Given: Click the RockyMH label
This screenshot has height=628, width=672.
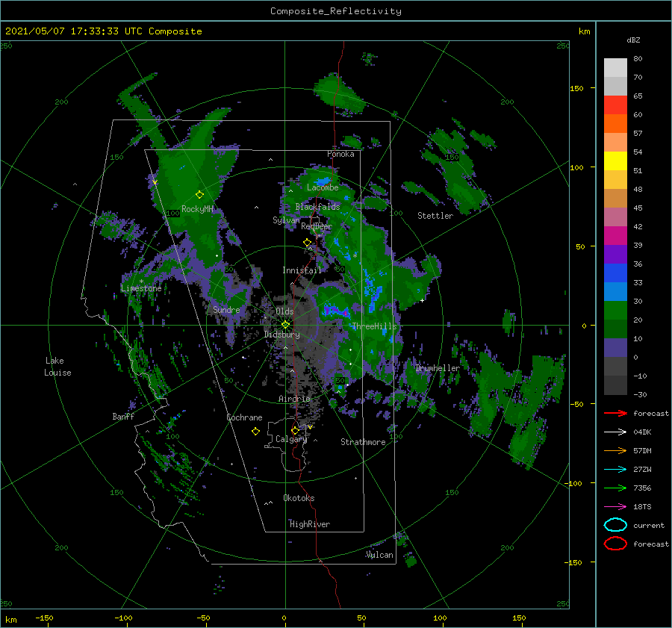Looking at the screenshot, I should pyautogui.click(x=197, y=209).
